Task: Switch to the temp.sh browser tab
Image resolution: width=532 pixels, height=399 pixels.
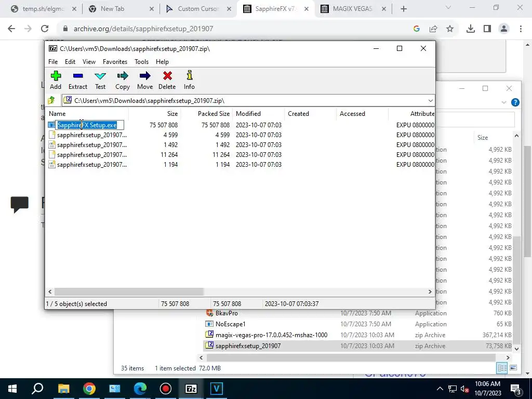Action: (x=43, y=9)
